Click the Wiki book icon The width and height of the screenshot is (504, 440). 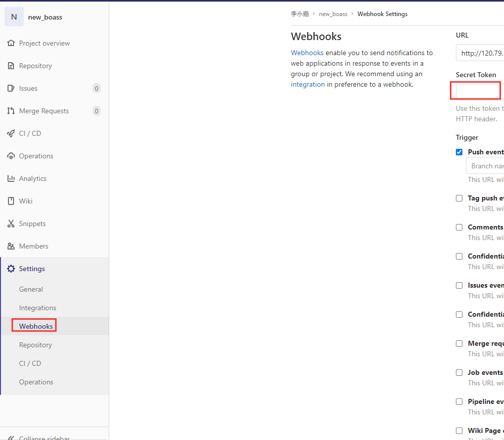click(11, 201)
